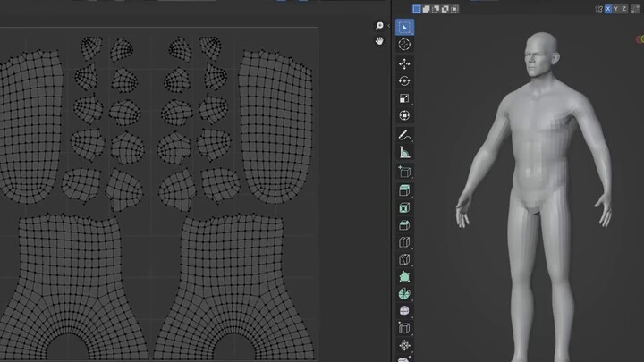644x362 pixels.
Task: Select the Extrude Region tool
Action: click(x=404, y=190)
